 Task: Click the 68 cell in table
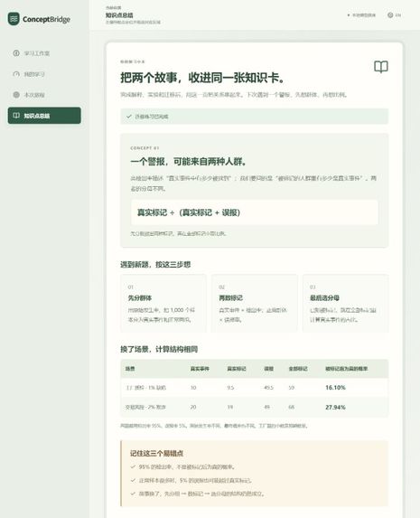click(x=291, y=408)
